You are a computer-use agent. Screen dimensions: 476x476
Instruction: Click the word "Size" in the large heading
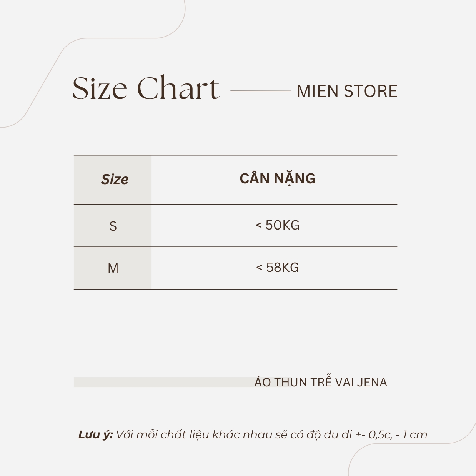(100, 89)
